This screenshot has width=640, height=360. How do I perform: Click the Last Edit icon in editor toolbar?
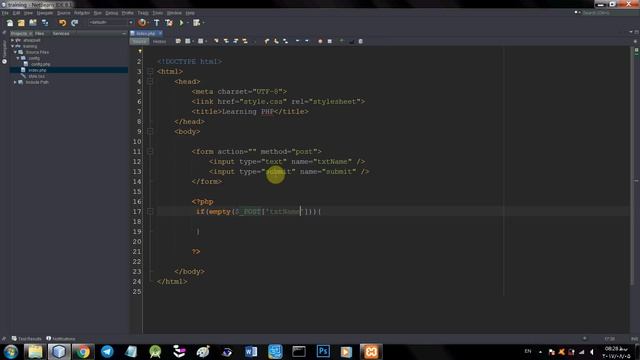tap(178, 41)
